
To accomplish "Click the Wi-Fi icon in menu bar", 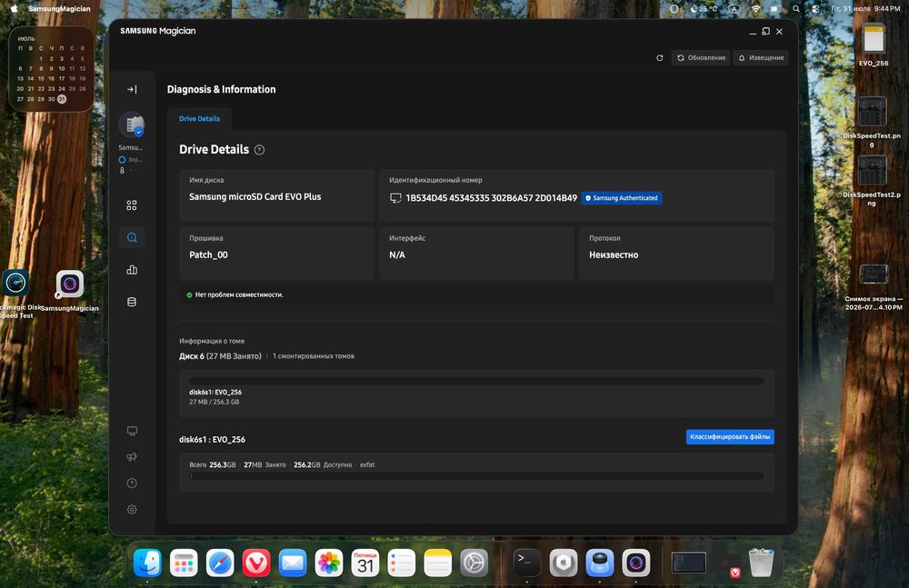I will tap(755, 9).
